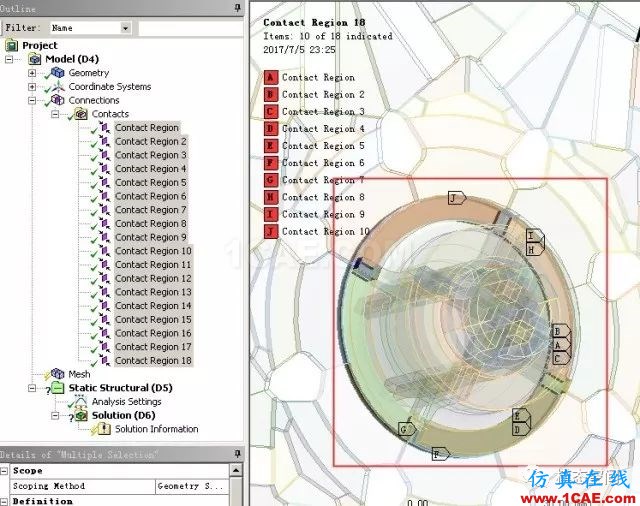This screenshot has height=506, width=640.
Task: Click the Geometry node icon
Action: click(x=58, y=73)
